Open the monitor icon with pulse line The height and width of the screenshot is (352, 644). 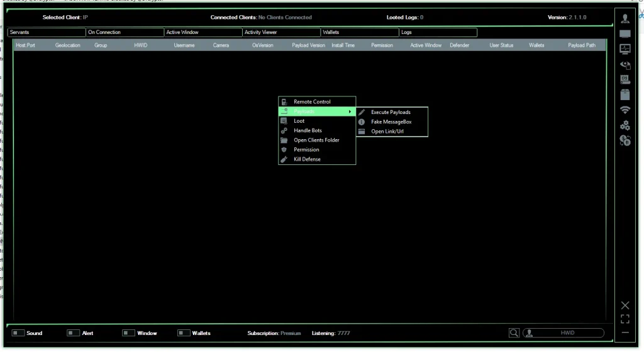(625, 48)
